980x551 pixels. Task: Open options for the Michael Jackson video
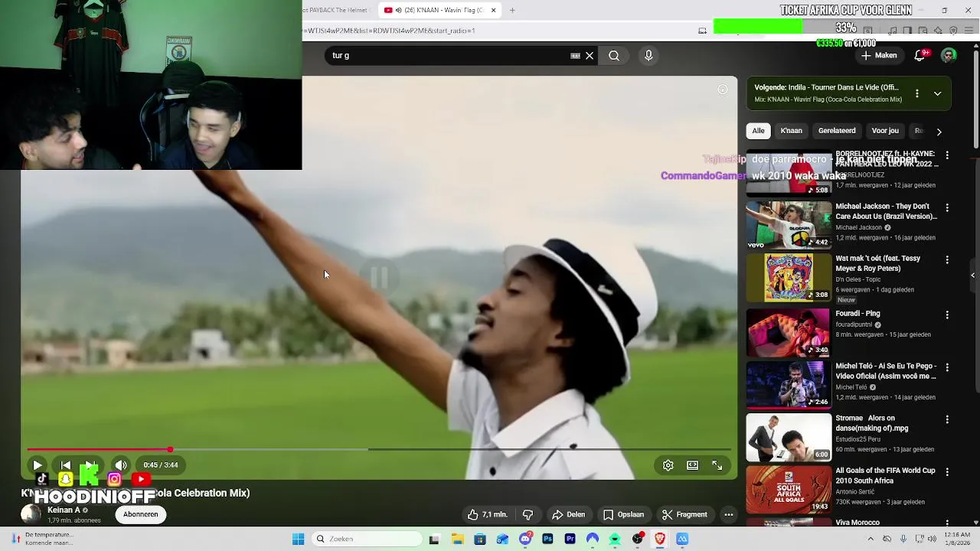point(947,207)
